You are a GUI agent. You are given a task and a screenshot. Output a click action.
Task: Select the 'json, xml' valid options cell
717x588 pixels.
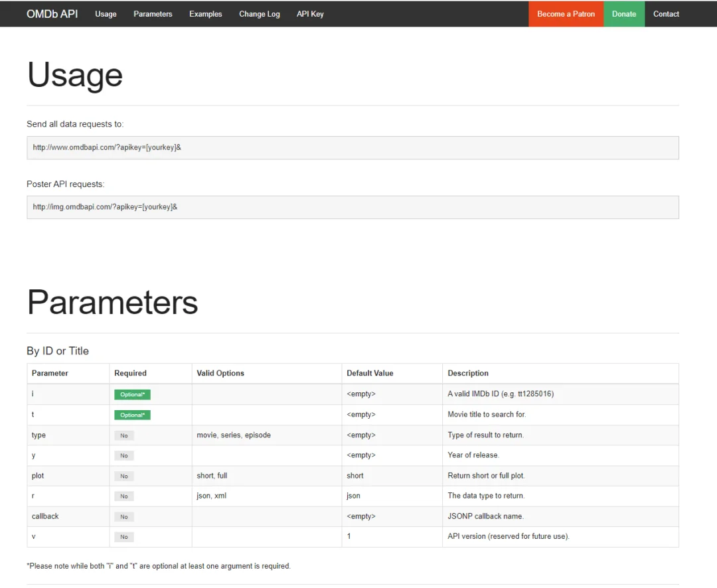267,496
